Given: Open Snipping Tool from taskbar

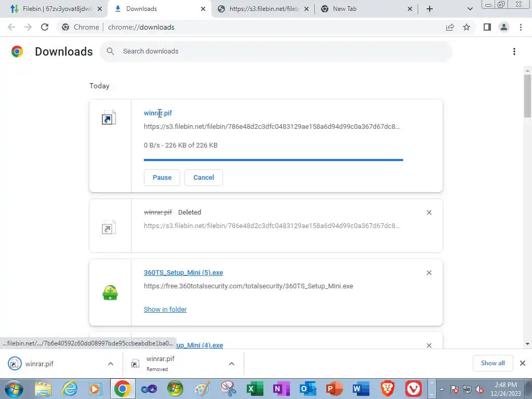Looking at the screenshot, I should [229, 389].
